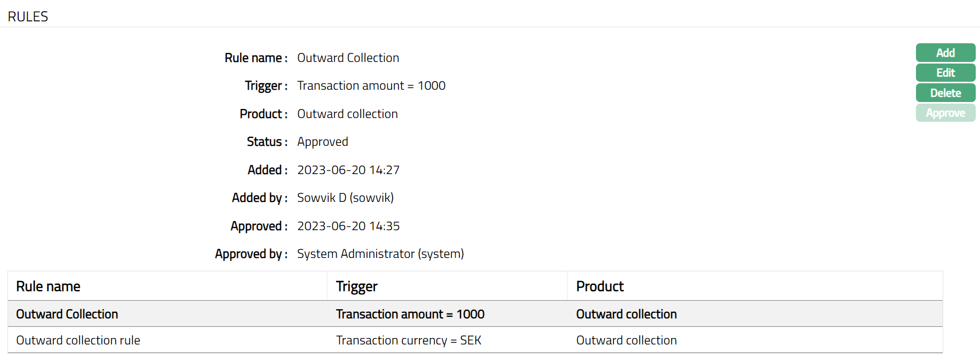Screen dimensions: 980x361
Task: Click the RULES page heading
Action: [28, 17]
